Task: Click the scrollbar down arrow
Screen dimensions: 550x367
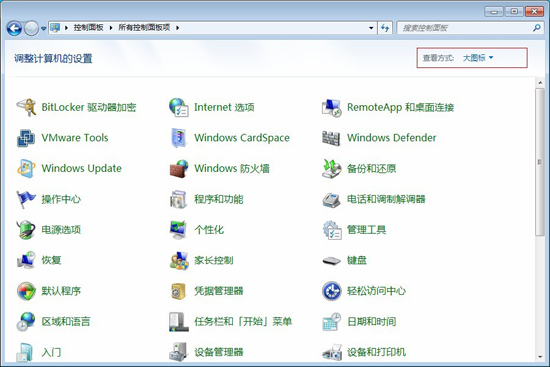Action: pos(540,357)
